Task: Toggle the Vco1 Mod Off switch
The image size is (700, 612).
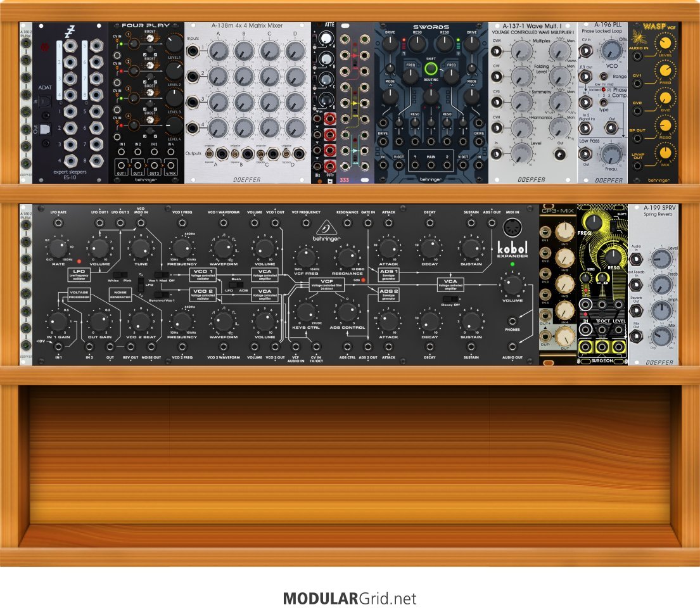Action: [x=161, y=275]
